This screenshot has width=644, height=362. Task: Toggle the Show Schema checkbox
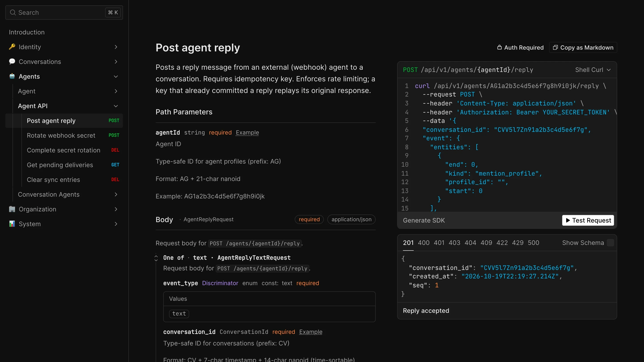tap(610, 243)
